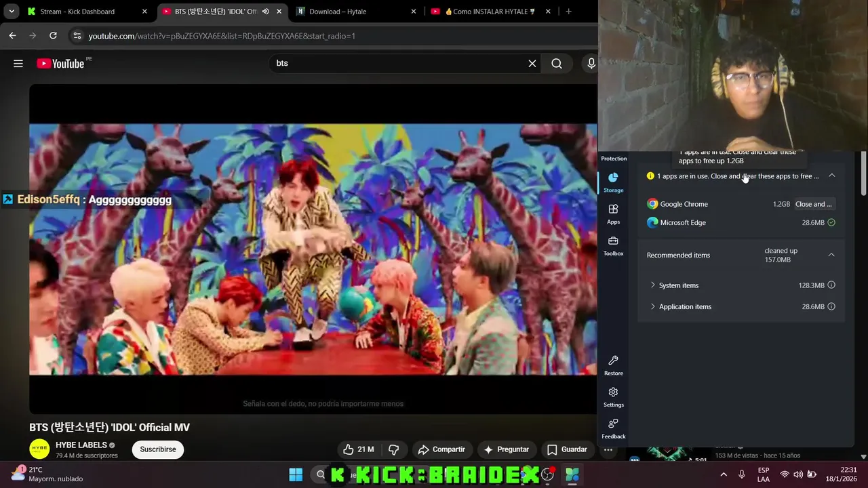The width and height of the screenshot is (868, 488).
Task: Open the weather widget on taskbar
Action: click(x=47, y=474)
